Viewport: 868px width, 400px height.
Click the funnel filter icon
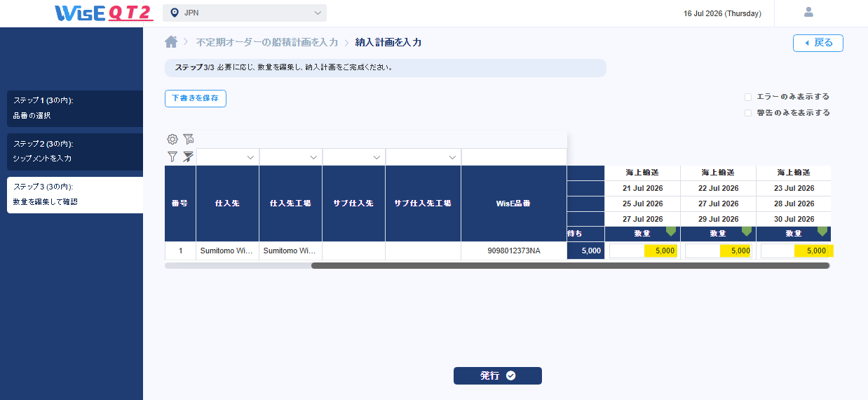(x=172, y=156)
